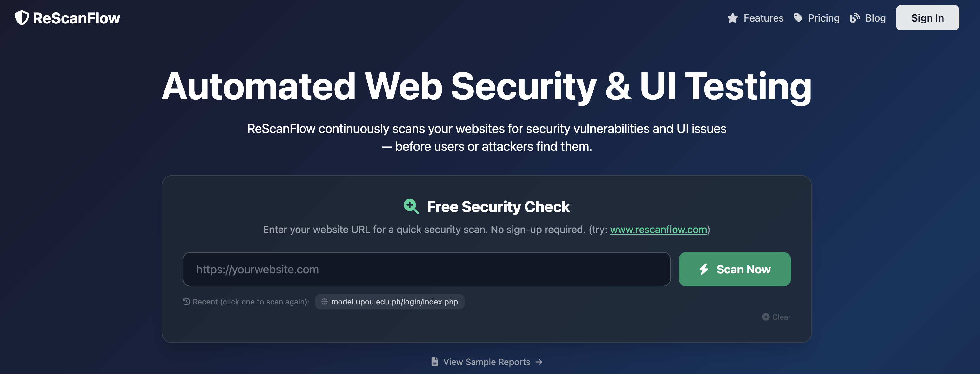The height and width of the screenshot is (374, 980).
Task: Click the document icon beside View Sample Reports
Action: pyautogui.click(x=434, y=362)
